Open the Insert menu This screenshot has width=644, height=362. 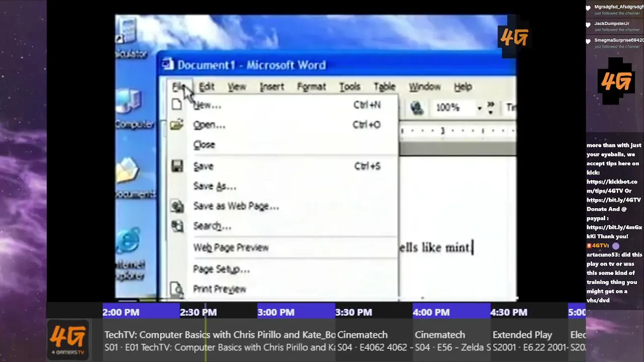pos(272,87)
